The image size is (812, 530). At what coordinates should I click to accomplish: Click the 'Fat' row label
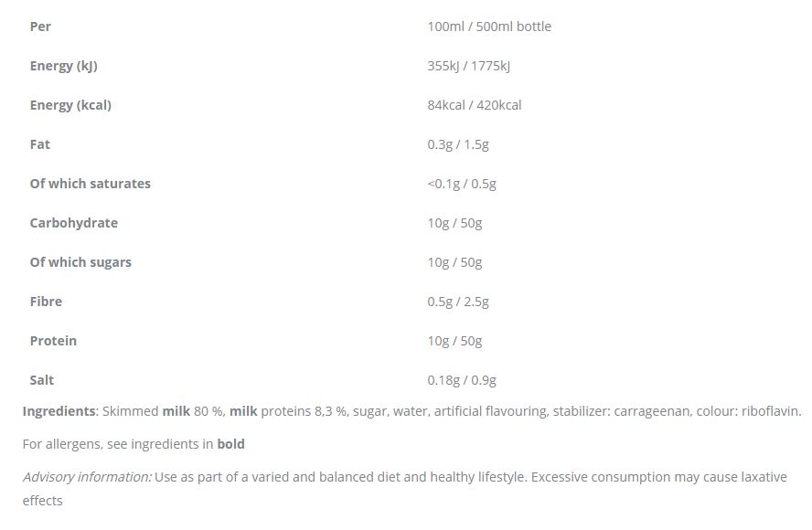40,144
